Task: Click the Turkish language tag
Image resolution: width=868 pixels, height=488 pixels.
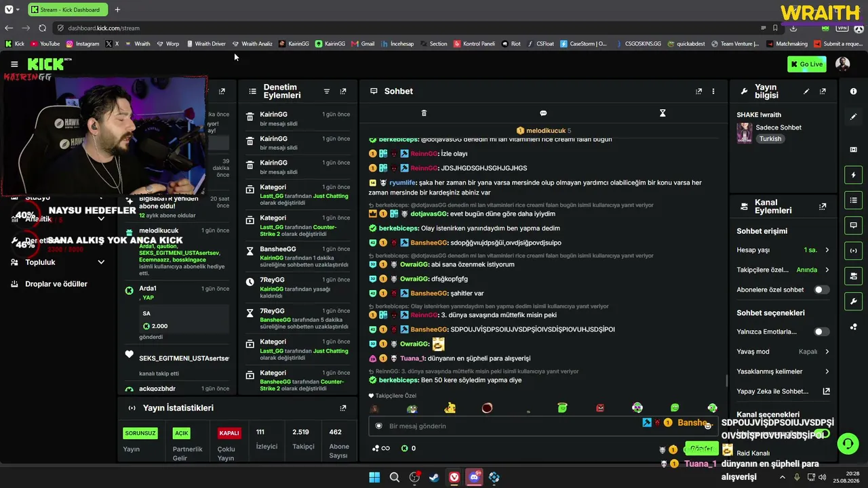Action: (x=770, y=139)
